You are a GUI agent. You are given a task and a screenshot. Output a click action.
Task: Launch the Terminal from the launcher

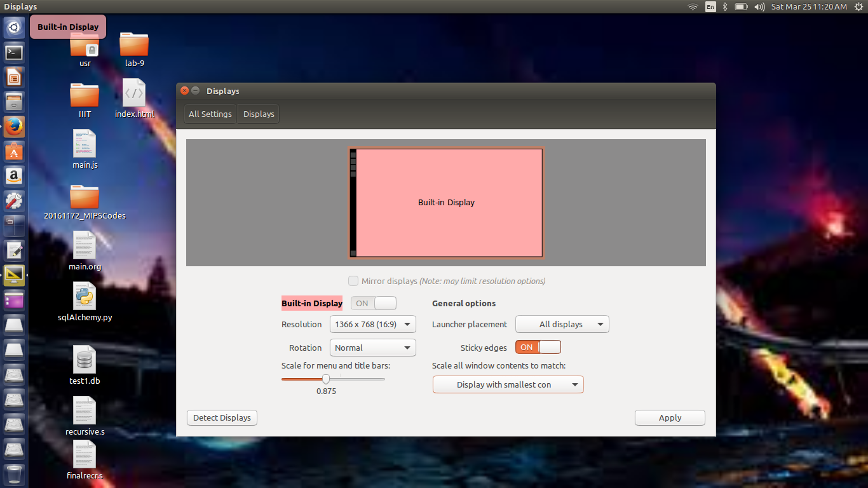pyautogui.click(x=13, y=52)
